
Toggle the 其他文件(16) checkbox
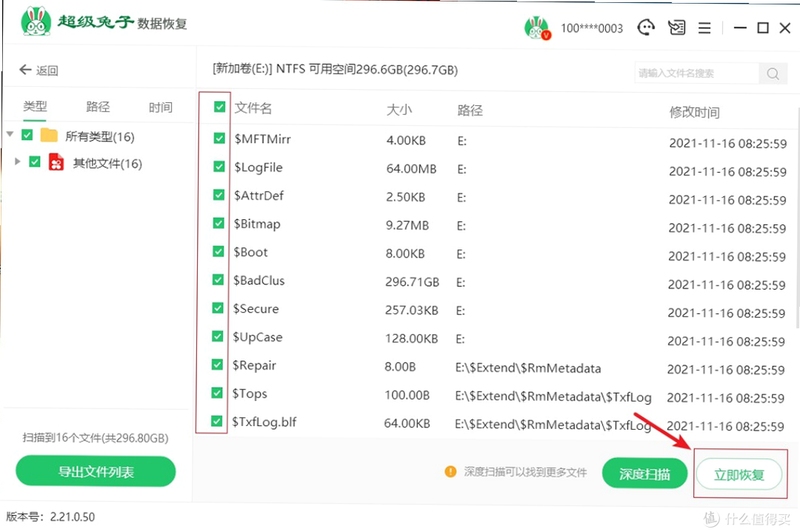(x=35, y=162)
